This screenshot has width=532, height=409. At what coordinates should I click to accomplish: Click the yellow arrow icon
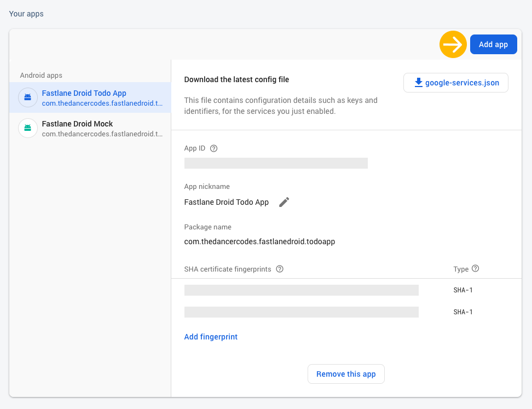(x=453, y=44)
